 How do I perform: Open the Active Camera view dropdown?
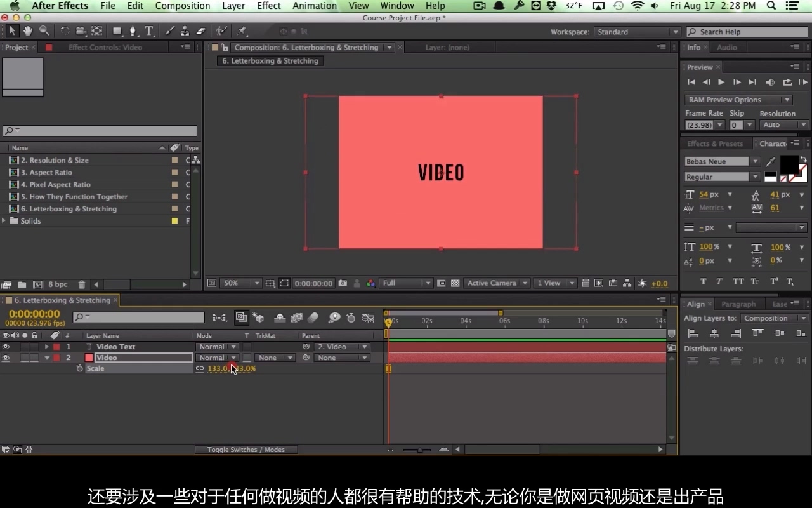[496, 283]
